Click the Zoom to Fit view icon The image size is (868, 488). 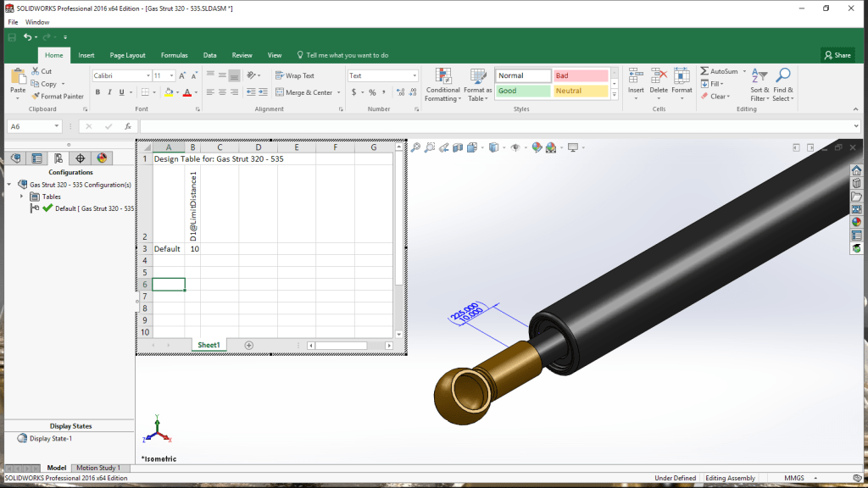[416, 147]
